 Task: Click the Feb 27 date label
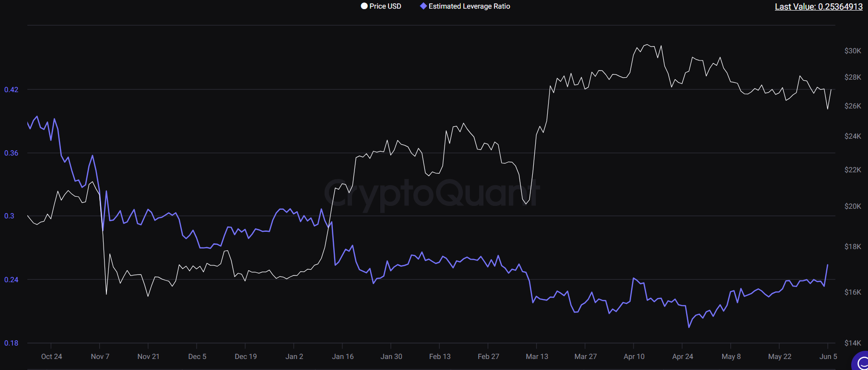coord(488,357)
